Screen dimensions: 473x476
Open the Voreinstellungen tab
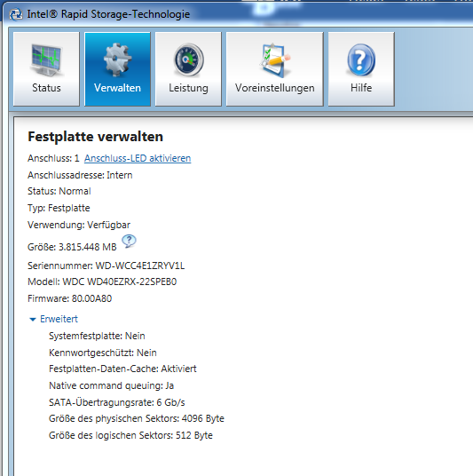[275, 69]
